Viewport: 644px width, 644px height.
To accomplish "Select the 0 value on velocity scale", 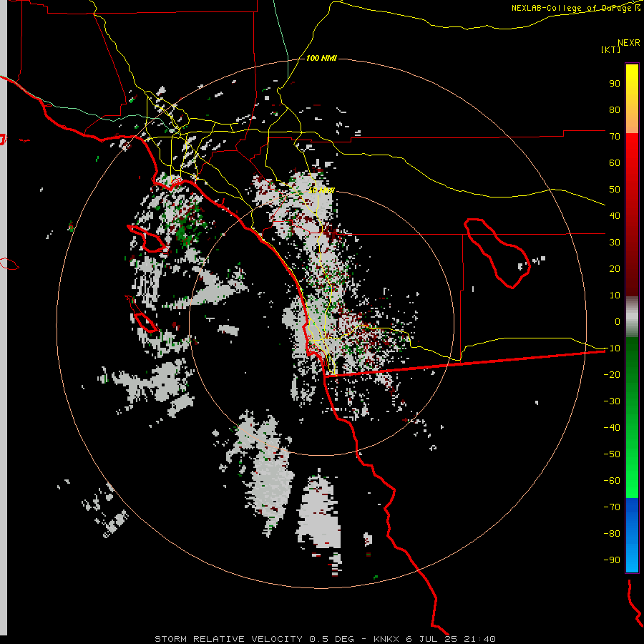I will coord(618,321).
